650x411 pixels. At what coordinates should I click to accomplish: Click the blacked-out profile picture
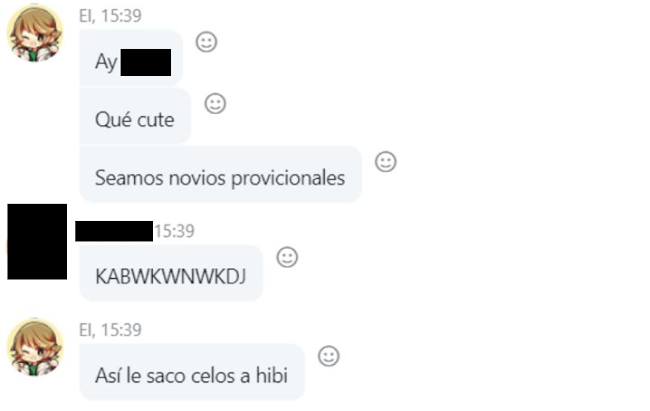coord(37,241)
